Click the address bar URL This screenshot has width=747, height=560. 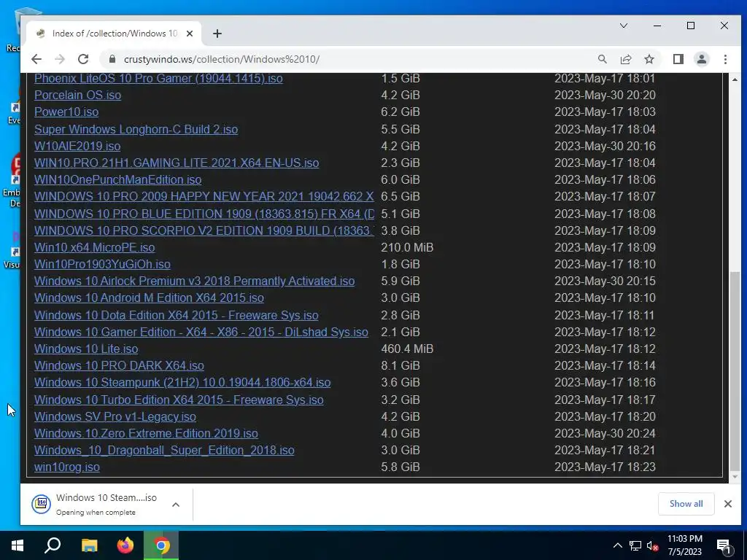click(x=222, y=59)
